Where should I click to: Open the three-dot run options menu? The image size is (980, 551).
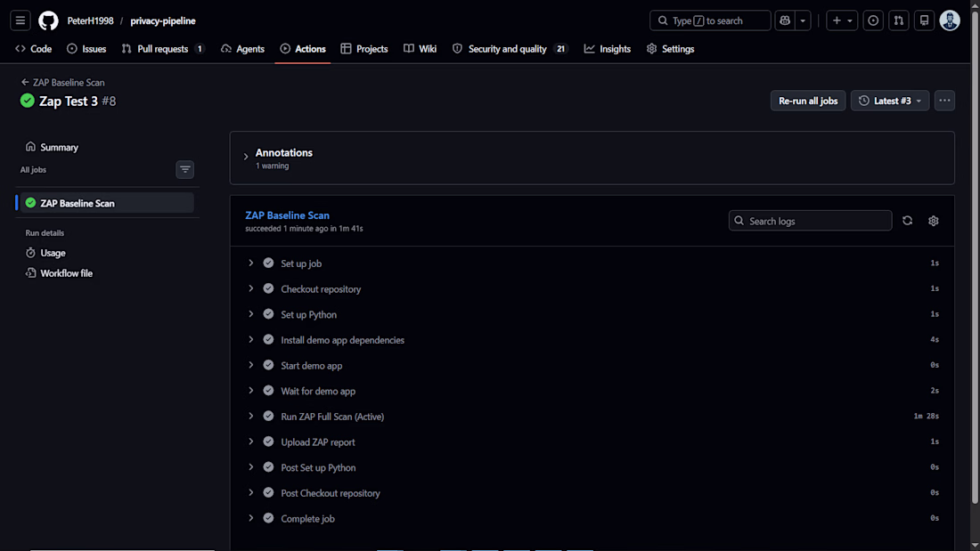(x=944, y=101)
